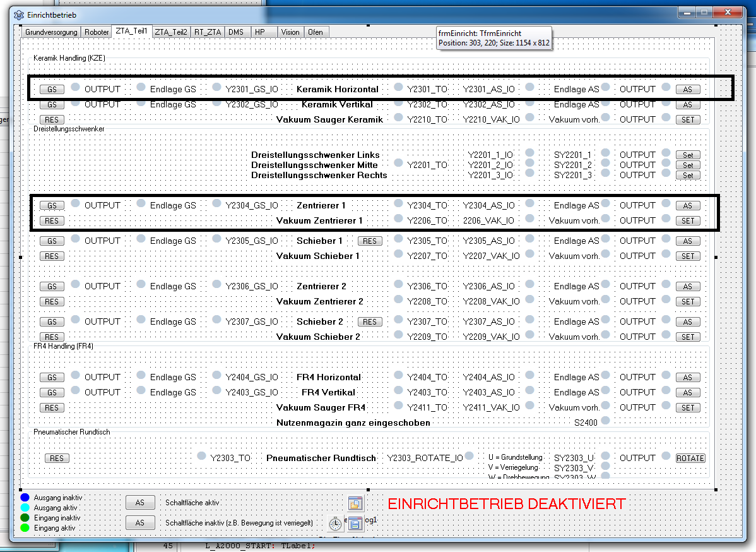Image resolution: width=756 pixels, height=552 pixels.
Task: Switch to the Vision tab
Action: (290, 32)
